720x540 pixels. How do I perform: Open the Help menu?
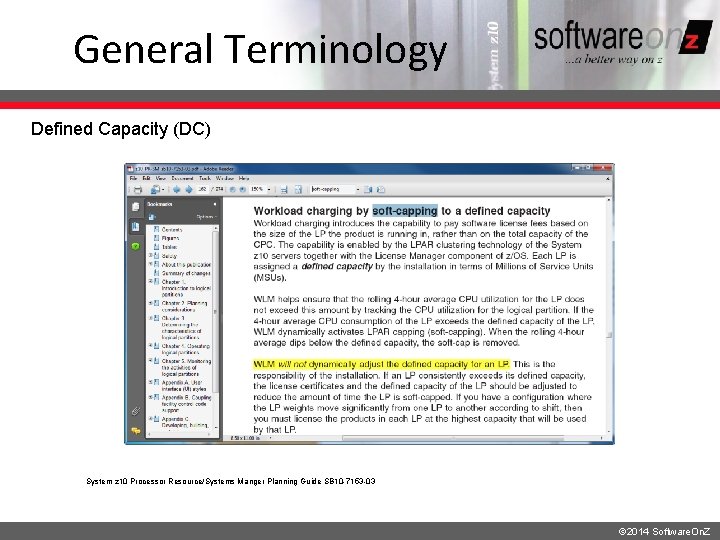point(244,178)
